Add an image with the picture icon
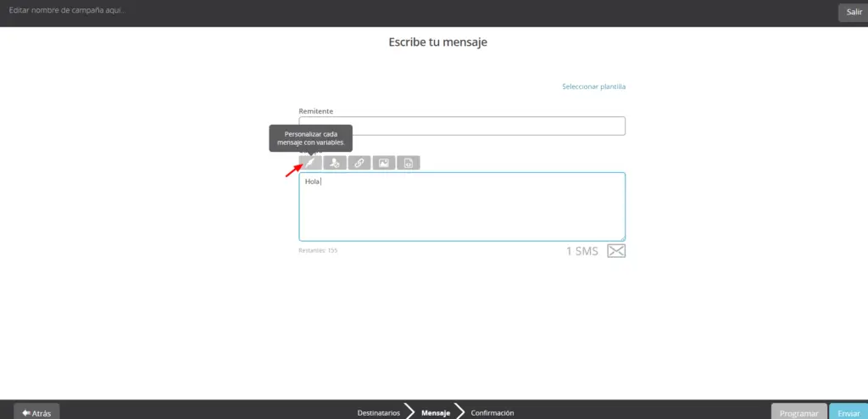Image resolution: width=868 pixels, height=419 pixels. tap(384, 163)
